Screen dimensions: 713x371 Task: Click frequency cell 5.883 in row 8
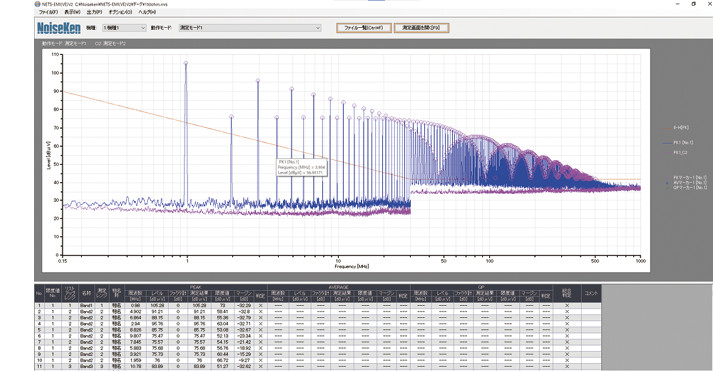[x=135, y=348]
